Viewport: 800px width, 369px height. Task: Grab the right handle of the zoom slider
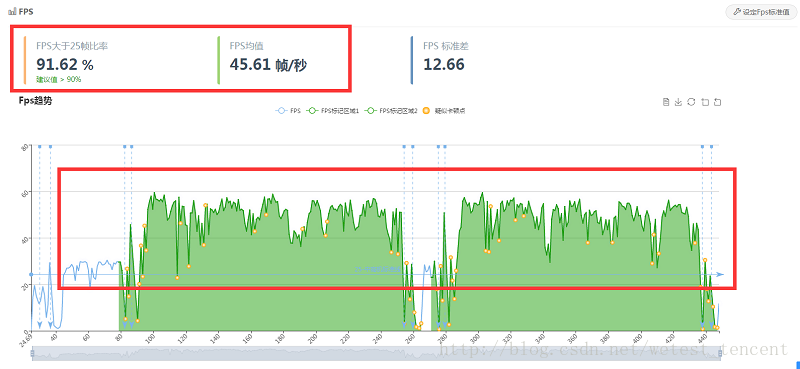720,353
